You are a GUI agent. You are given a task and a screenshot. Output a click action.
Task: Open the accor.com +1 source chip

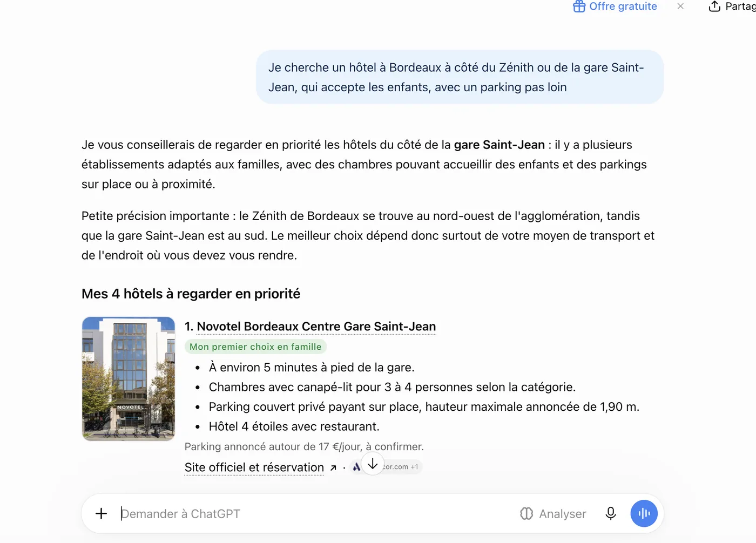pos(386,467)
